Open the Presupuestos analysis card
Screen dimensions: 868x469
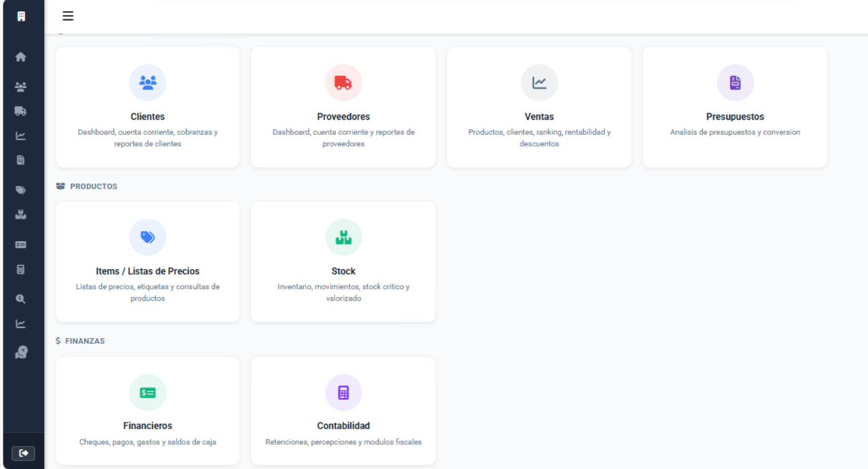coord(735,107)
